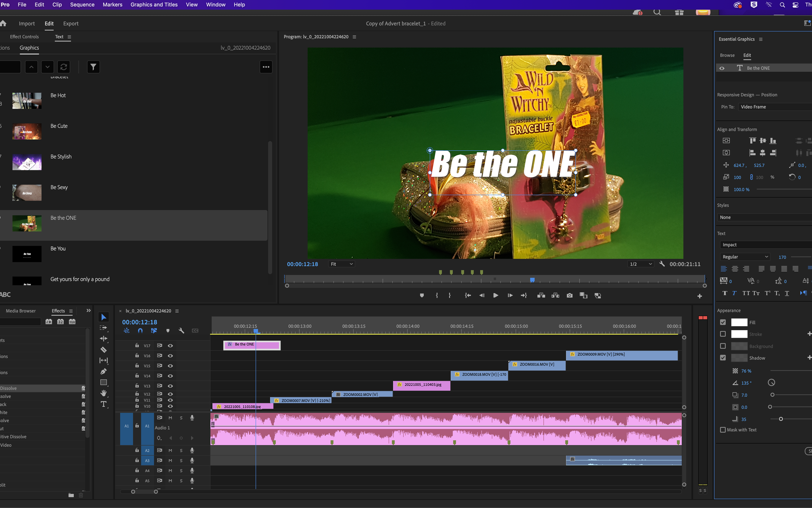Open the three-dots menu in Text panel
The width and height of the screenshot is (812, 508).
266,67
